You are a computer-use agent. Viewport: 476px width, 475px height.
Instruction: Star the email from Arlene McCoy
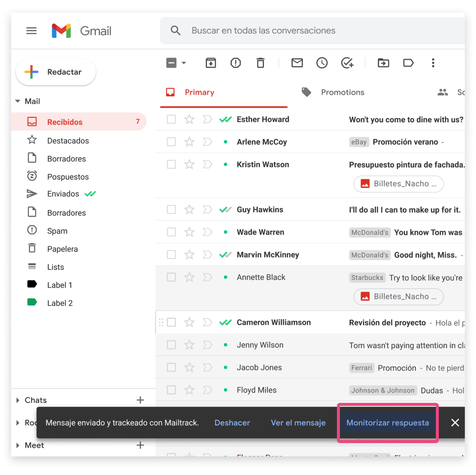[x=190, y=142]
